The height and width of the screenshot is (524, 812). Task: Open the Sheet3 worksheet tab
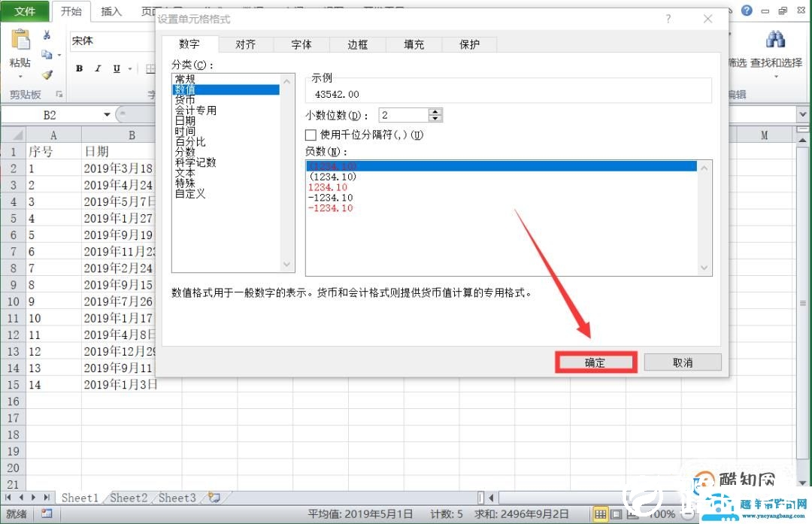click(177, 498)
